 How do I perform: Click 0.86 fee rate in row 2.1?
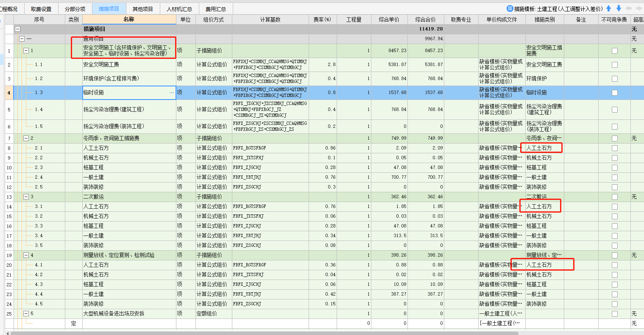pyautogui.click(x=323, y=148)
